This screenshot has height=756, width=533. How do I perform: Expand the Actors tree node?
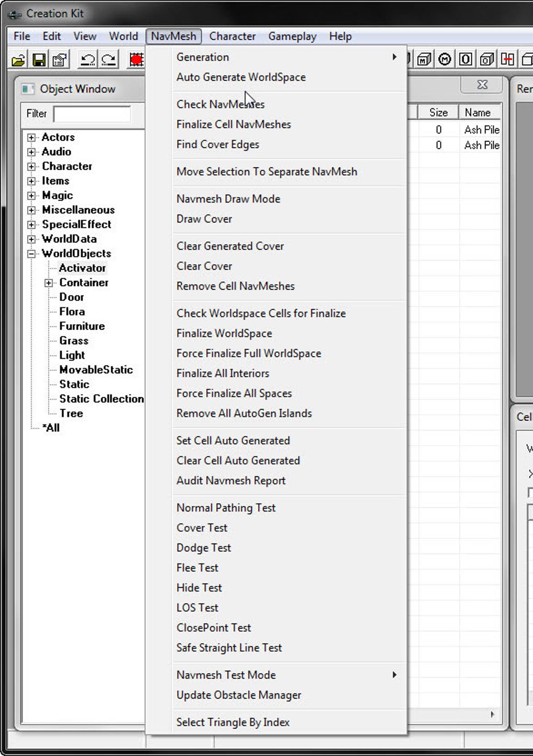[32, 137]
